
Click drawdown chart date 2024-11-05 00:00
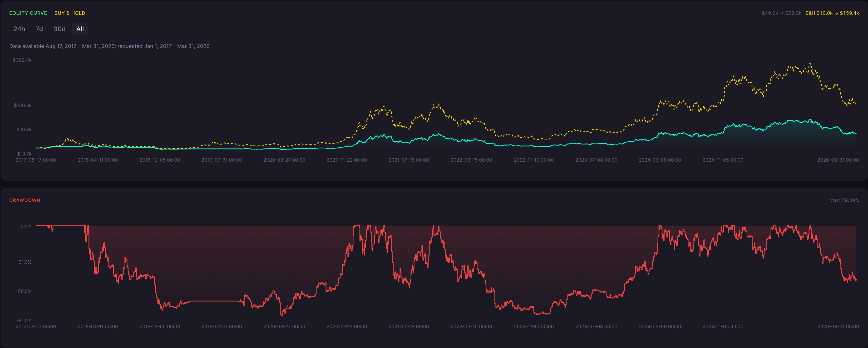[723, 327]
